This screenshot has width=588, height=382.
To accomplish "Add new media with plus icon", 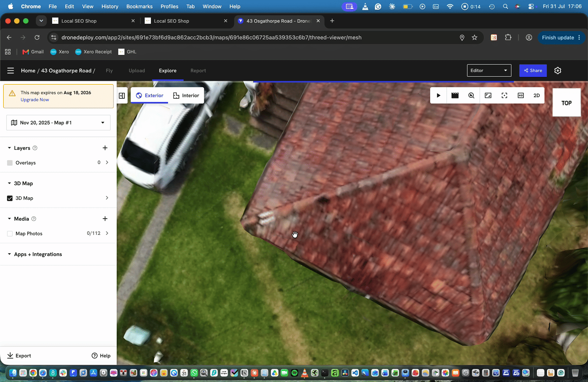I will click(x=105, y=219).
